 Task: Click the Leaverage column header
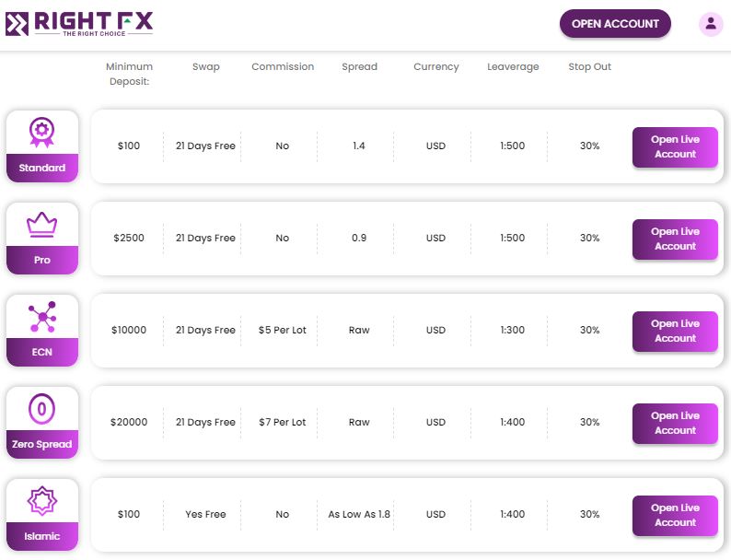tap(513, 66)
